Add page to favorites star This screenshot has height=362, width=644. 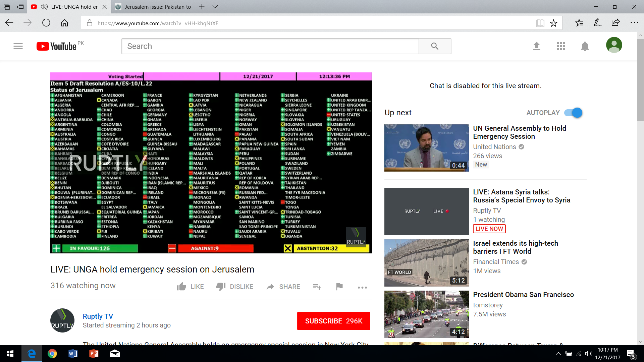[x=553, y=23]
